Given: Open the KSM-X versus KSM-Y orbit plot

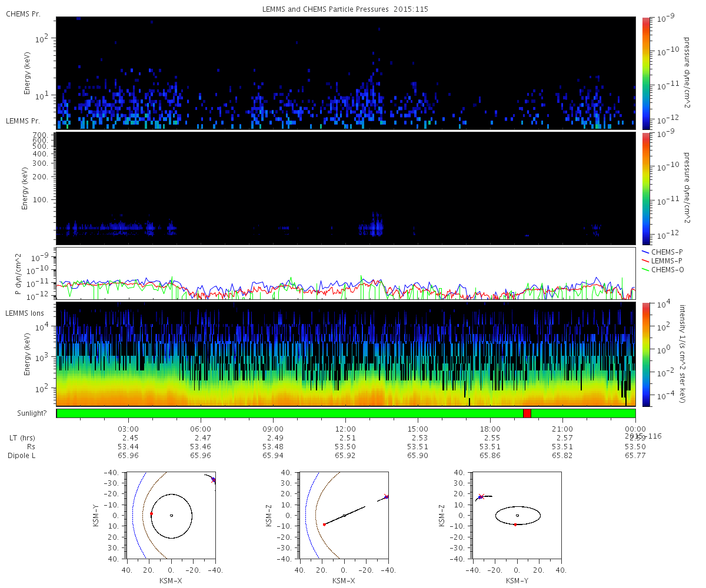Looking at the screenshot, I should 171,515.
